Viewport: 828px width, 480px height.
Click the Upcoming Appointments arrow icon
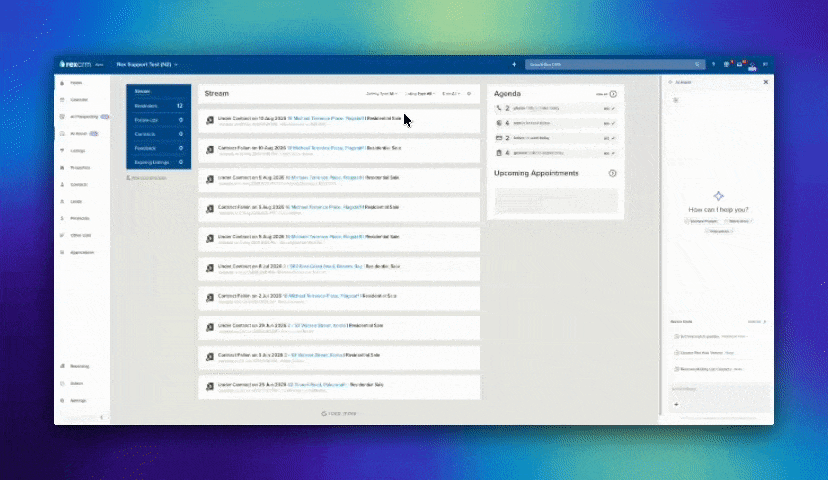(613, 173)
